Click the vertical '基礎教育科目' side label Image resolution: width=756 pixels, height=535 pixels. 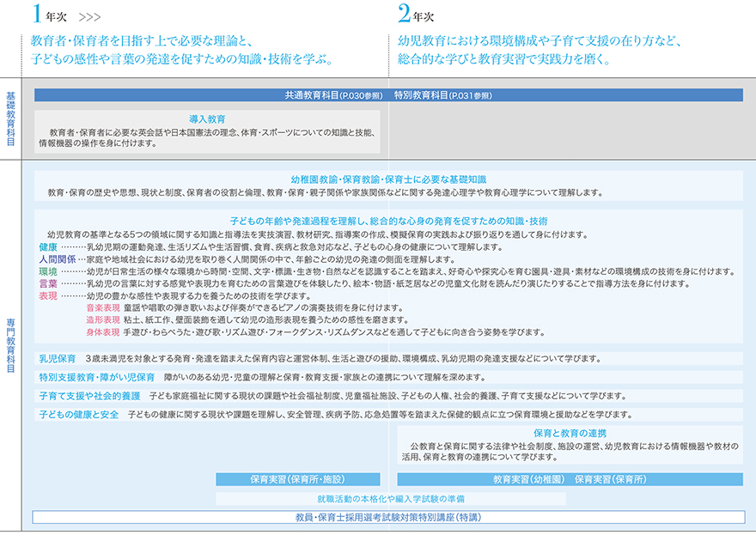tap(10, 119)
